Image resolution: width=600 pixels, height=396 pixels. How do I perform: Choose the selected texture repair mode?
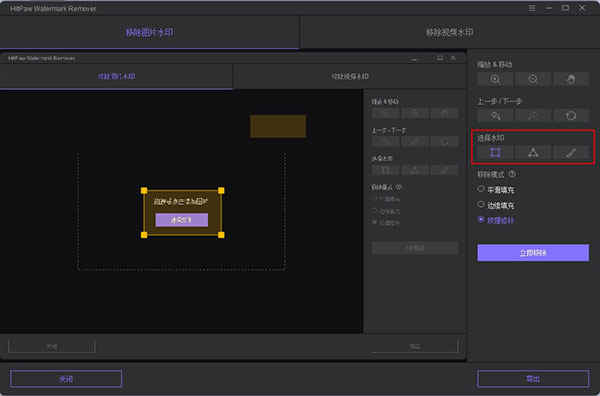pos(496,220)
